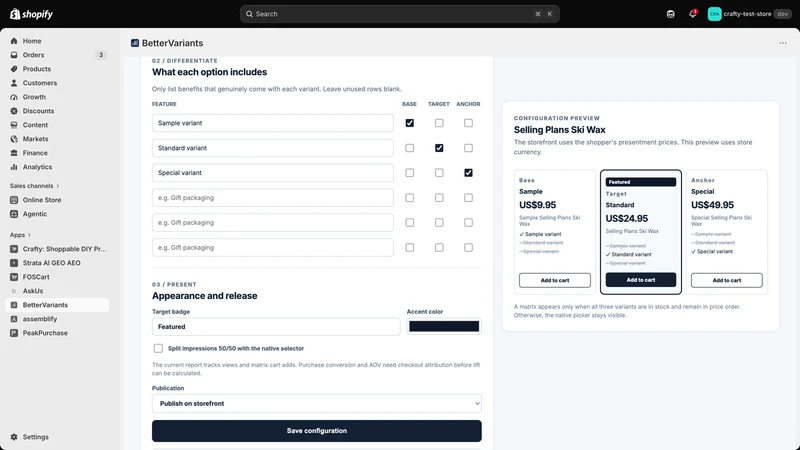
Task: Click the Settings gear icon
Action: (x=14, y=437)
